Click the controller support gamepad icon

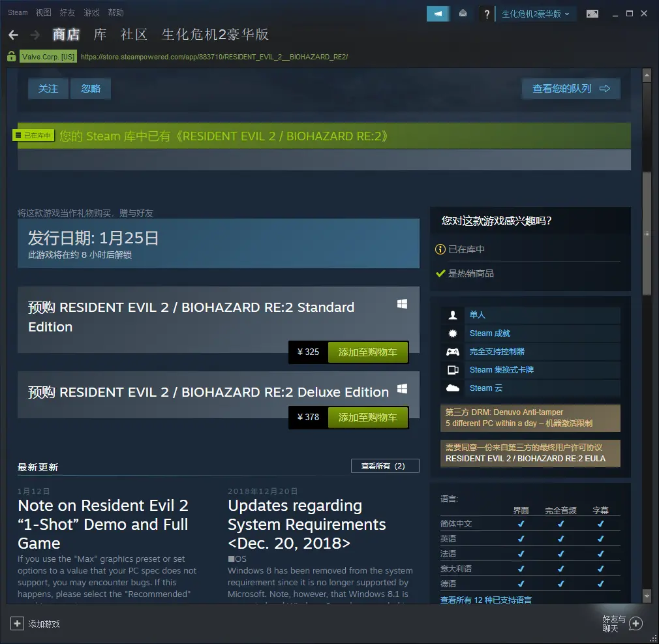[453, 352]
